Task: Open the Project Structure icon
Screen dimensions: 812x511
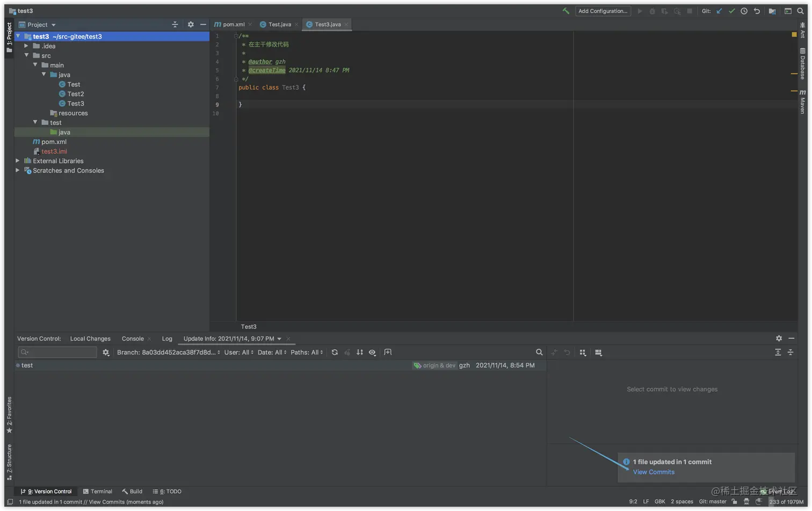Action: point(772,11)
